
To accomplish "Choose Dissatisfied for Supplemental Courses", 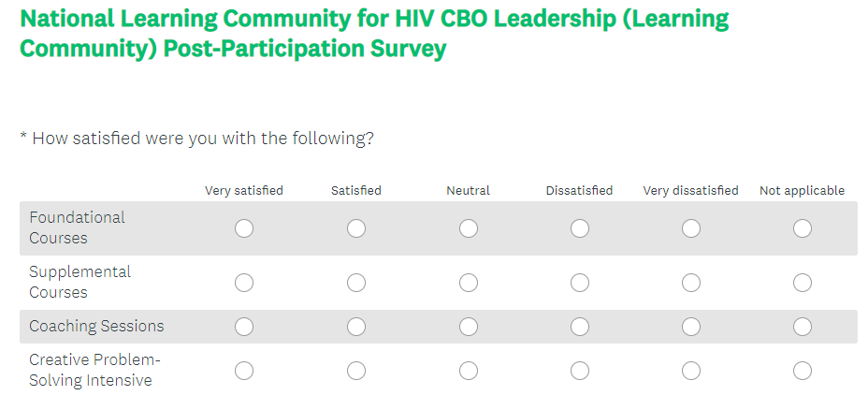I will click(580, 283).
